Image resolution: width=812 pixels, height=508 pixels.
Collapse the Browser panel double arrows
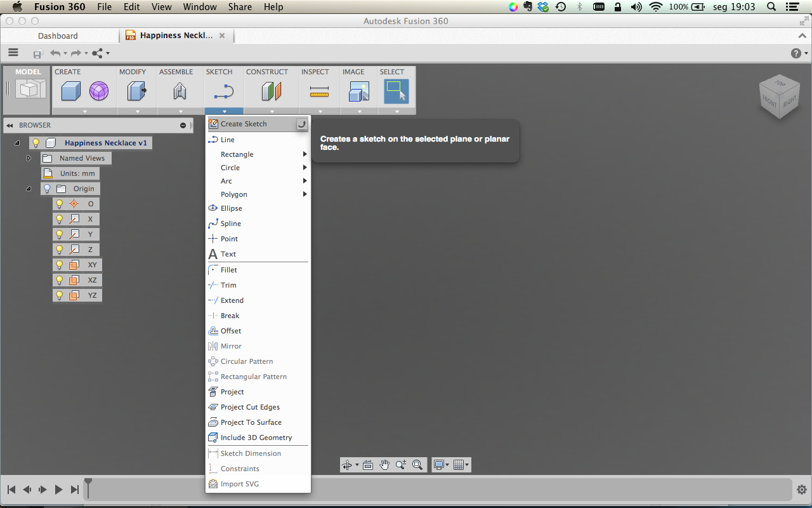tap(10, 125)
